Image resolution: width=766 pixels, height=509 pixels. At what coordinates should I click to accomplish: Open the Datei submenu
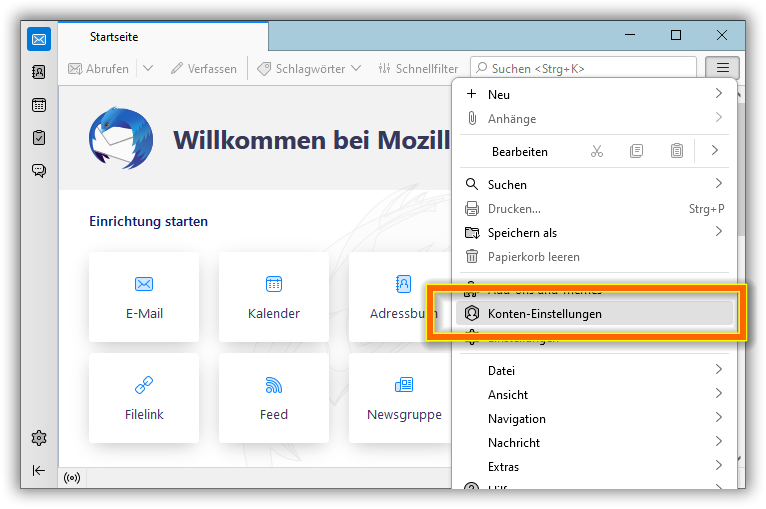[594, 370]
